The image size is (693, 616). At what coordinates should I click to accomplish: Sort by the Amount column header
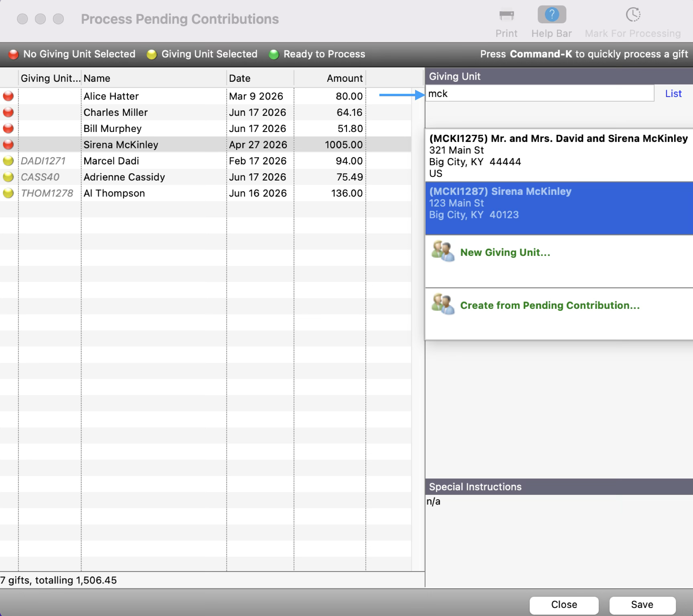pos(330,78)
